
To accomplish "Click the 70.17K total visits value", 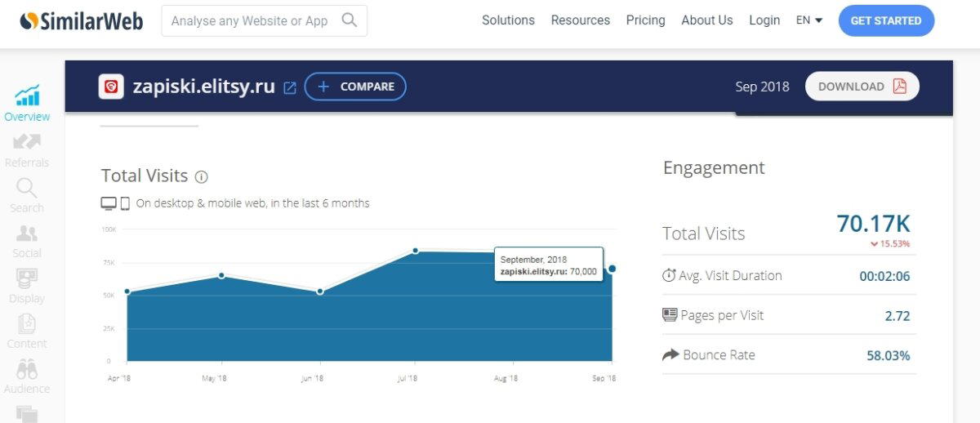I will point(873,223).
